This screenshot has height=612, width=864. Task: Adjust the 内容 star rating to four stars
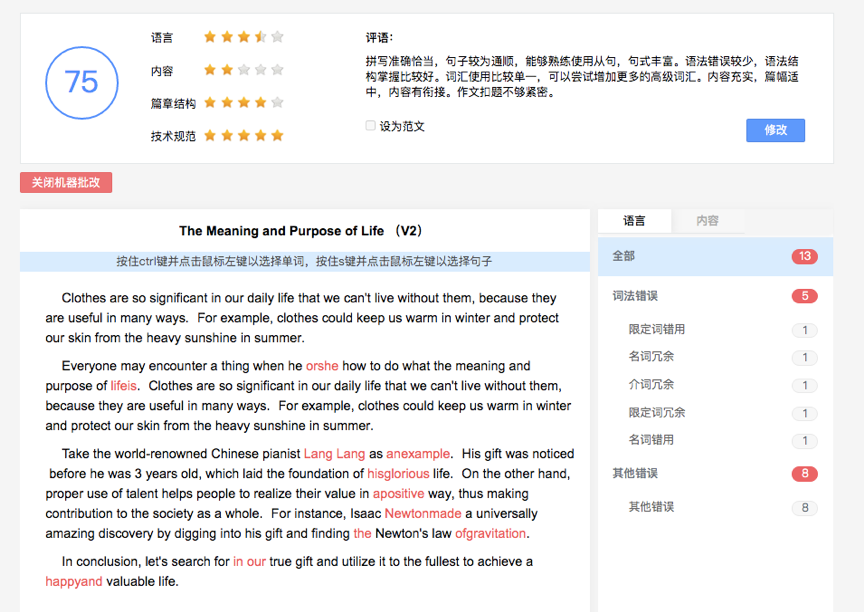tap(260, 69)
